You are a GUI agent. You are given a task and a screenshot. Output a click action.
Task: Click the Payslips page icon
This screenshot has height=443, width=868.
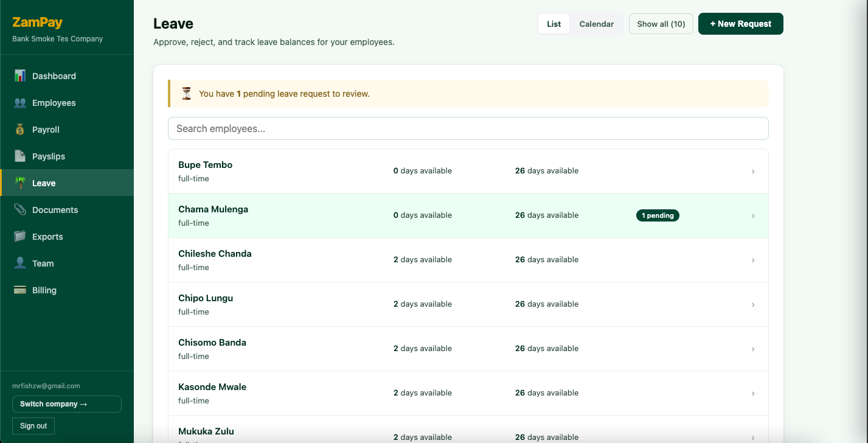[x=20, y=156]
